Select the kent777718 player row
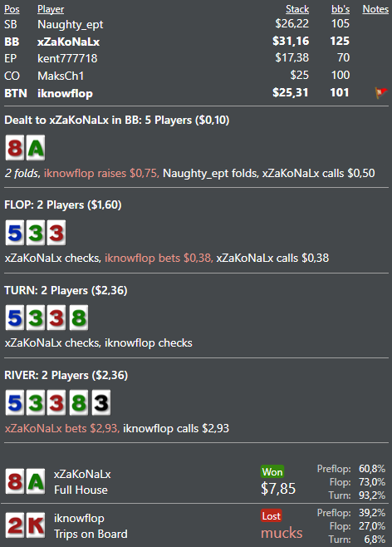 [x=196, y=58]
